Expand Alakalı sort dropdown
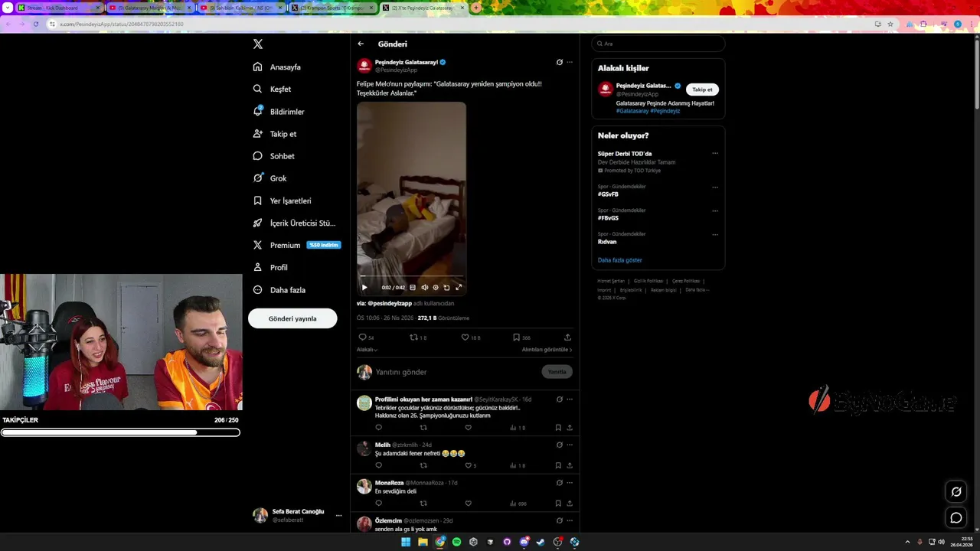This screenshot has height=551, width=980. tap(367, 350)
